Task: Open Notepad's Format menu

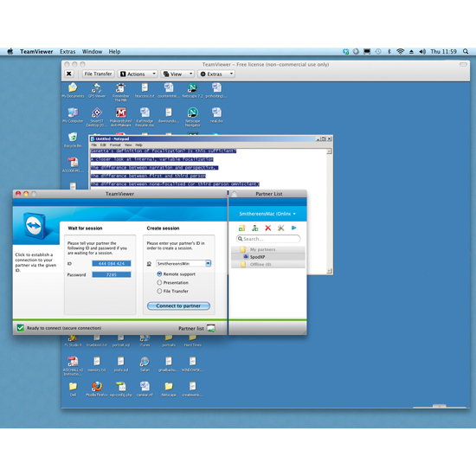Action: (x=115, y=145)
